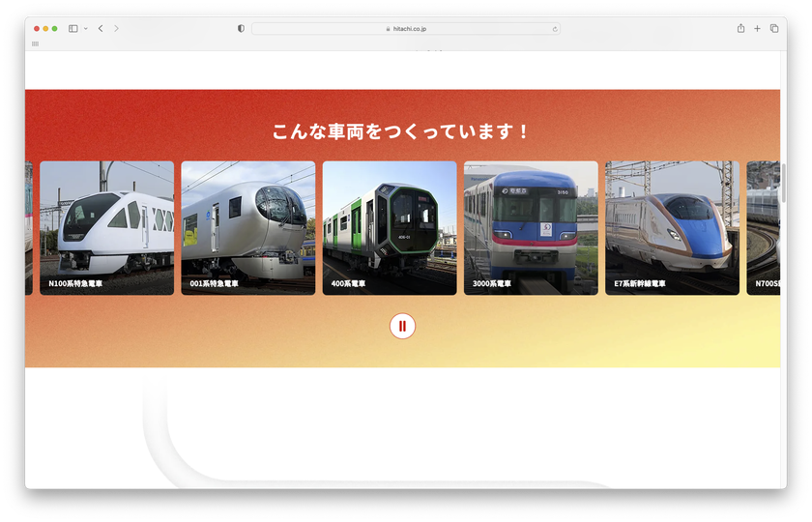Screen dimensions: 812x522
Task: Open the sidebar options dropdown arrow
Action: [x=85, y=28]
